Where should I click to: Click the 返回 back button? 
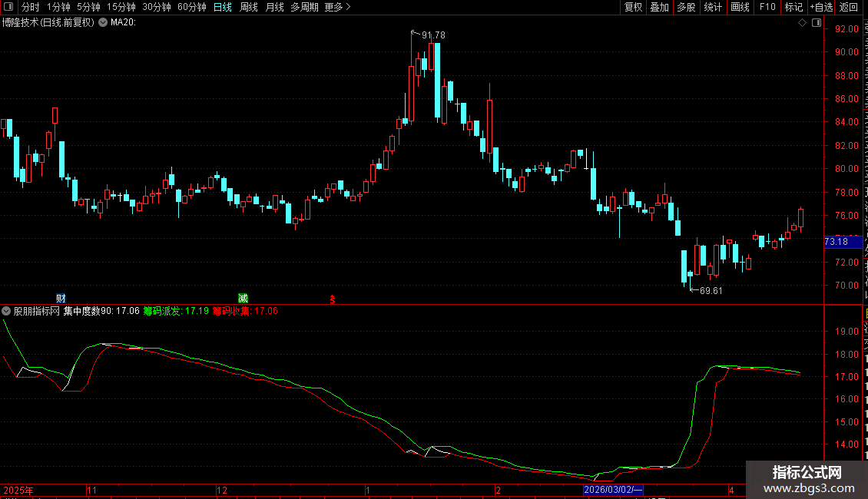pos(849,7)
